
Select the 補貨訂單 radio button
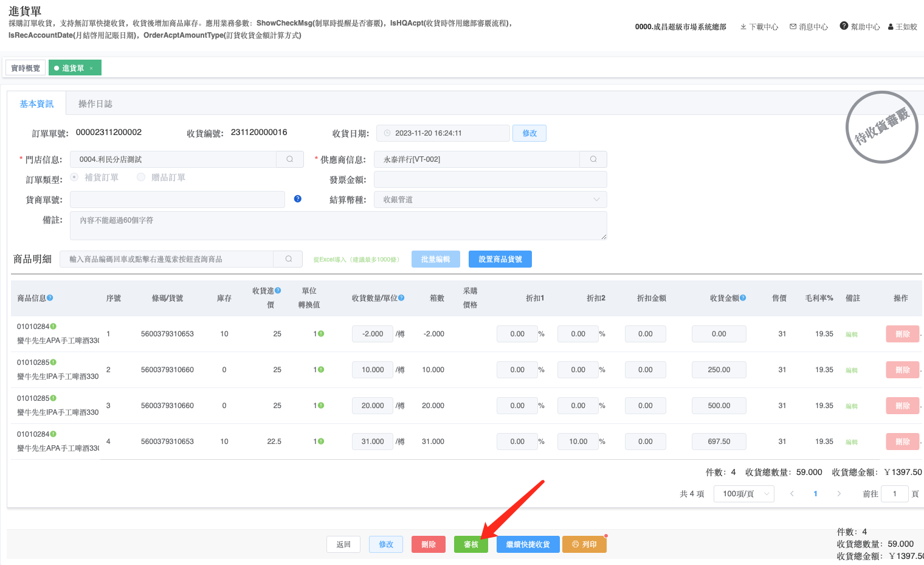click(75, 177)
